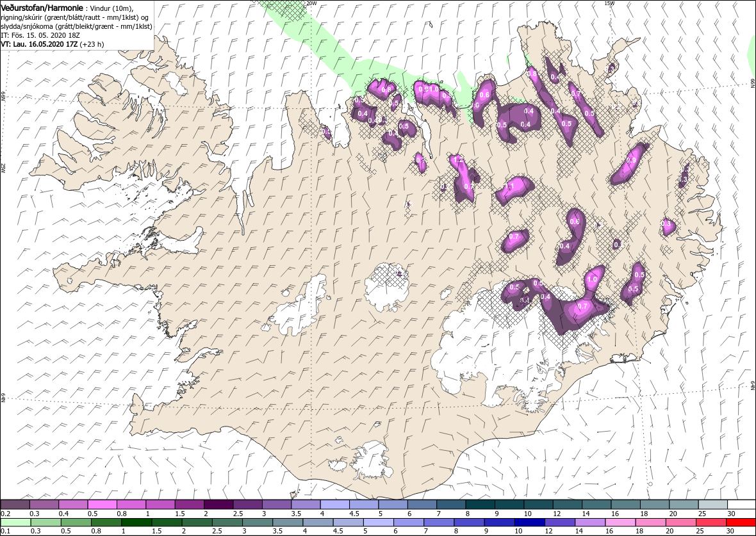The height and width of the screenshot is (536, 756).
Task: Click the snow legend swatch between 2 and 2.5
Action: (x=218, y=505)
